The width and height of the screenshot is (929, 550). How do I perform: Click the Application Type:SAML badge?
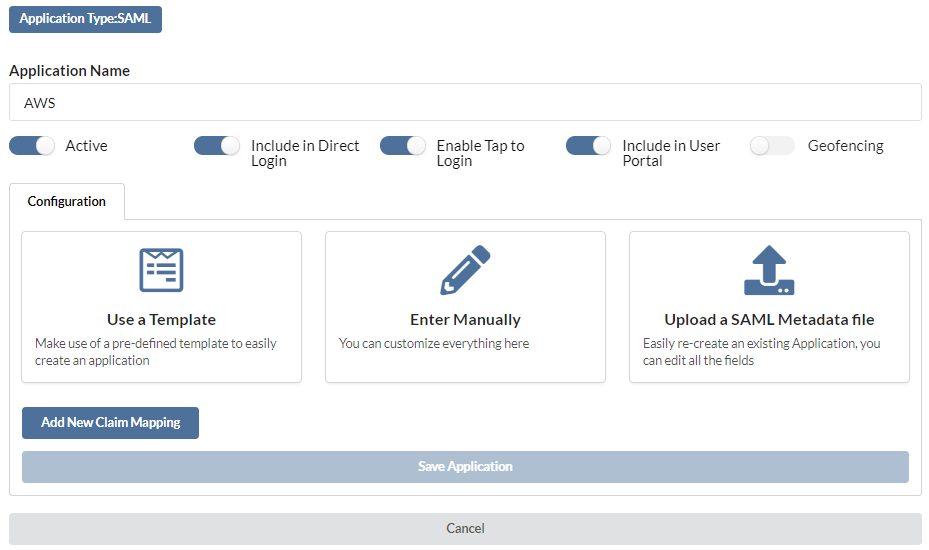point(85,19)
